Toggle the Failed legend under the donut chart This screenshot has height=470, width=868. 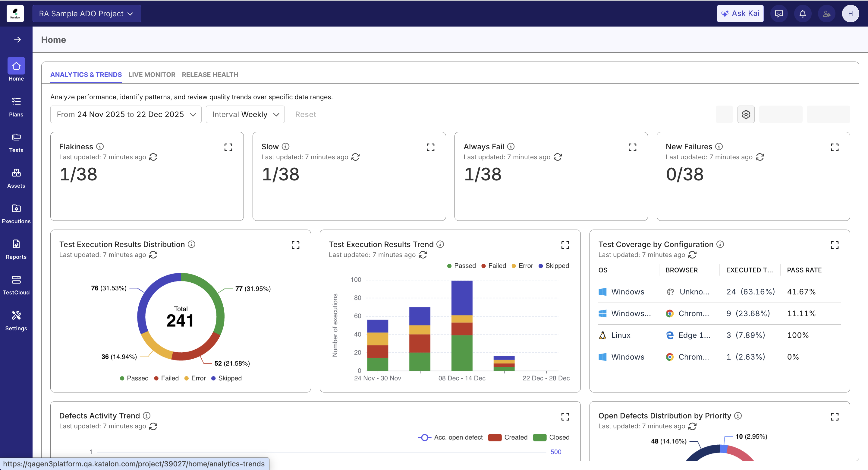tap(166, 378)
